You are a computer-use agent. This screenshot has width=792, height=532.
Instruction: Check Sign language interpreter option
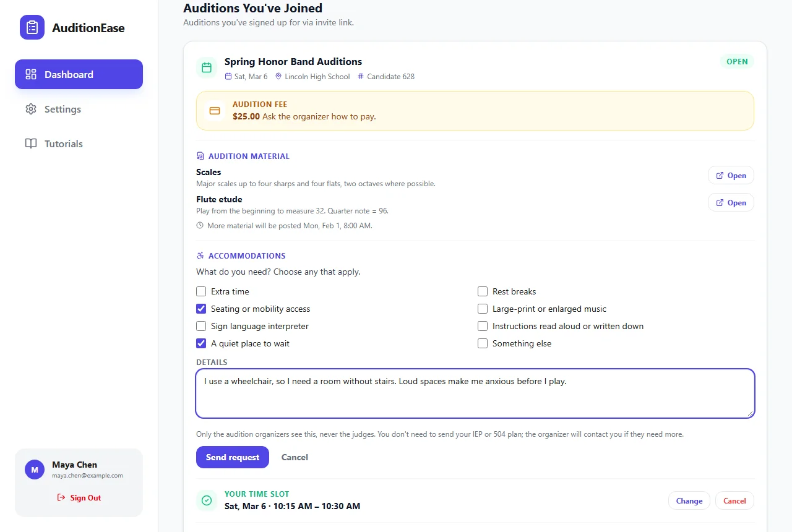201,326
